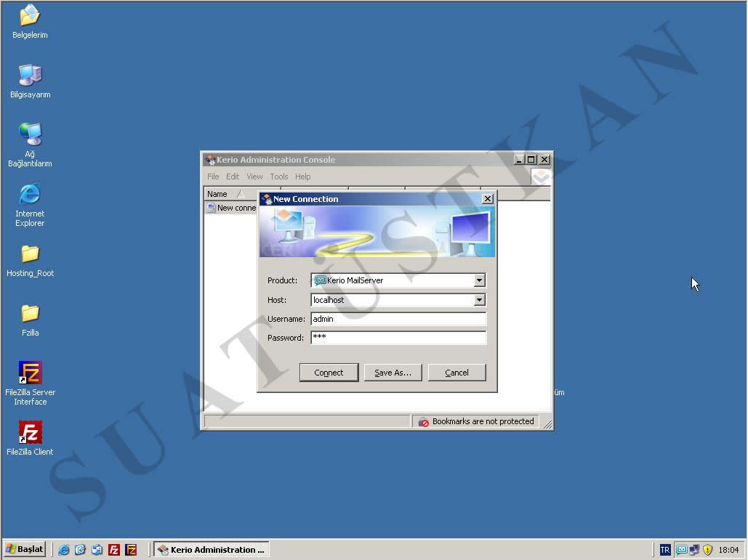Click the Connect button

[329, 373]
